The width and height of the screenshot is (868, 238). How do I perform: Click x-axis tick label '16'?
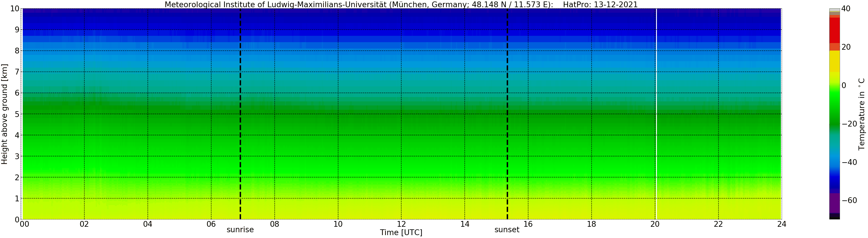click(x=528, y=224)
